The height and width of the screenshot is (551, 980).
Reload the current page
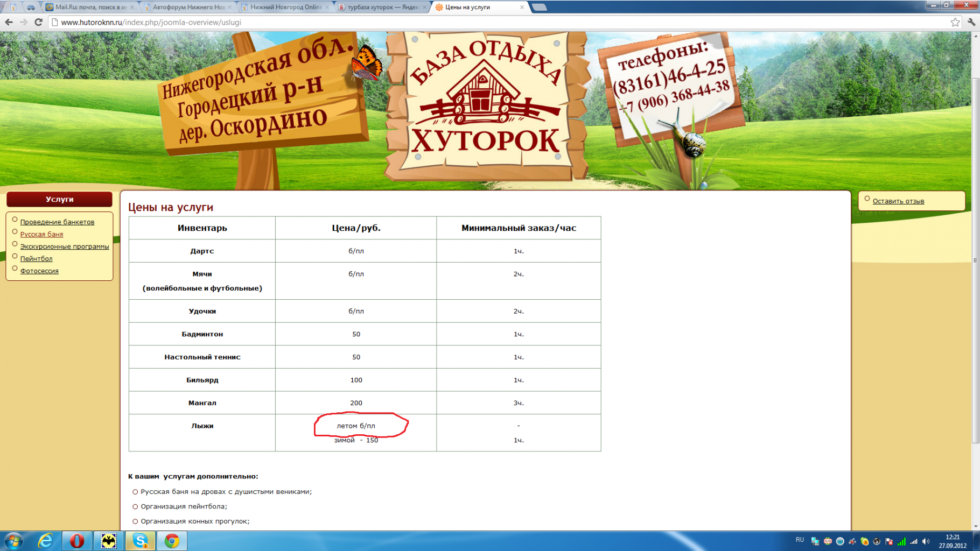coord(38,22)
